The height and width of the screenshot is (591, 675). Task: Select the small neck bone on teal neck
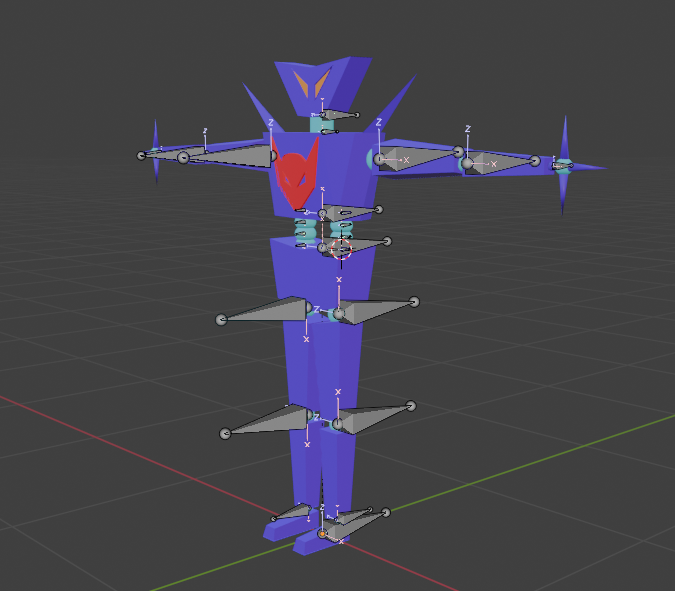(x=329, y=131)
